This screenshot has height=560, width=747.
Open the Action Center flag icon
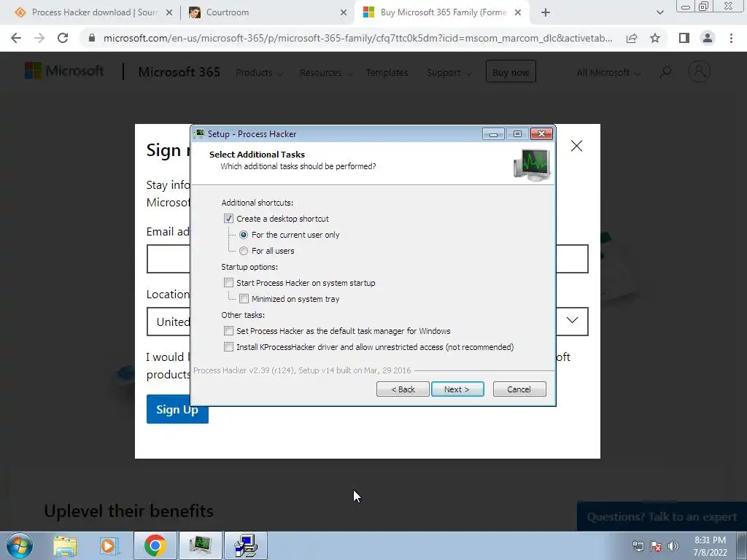(x=656, y=546)
